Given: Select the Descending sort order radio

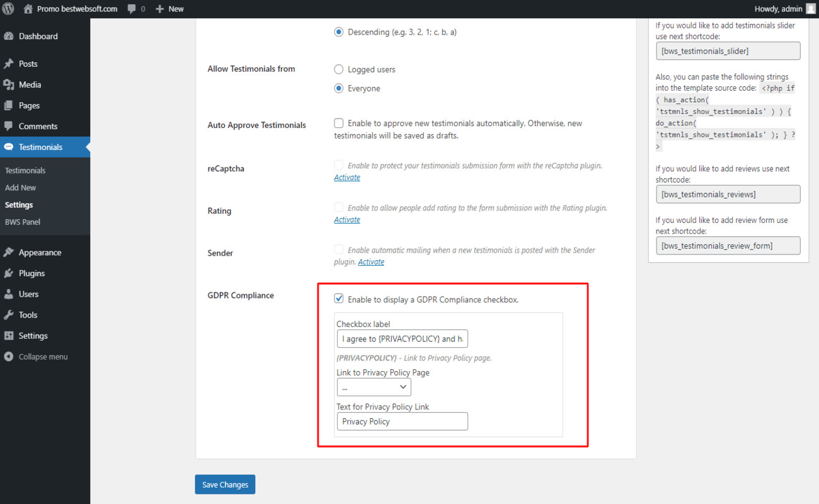Looking at the screenshot, I should [339, 31].
